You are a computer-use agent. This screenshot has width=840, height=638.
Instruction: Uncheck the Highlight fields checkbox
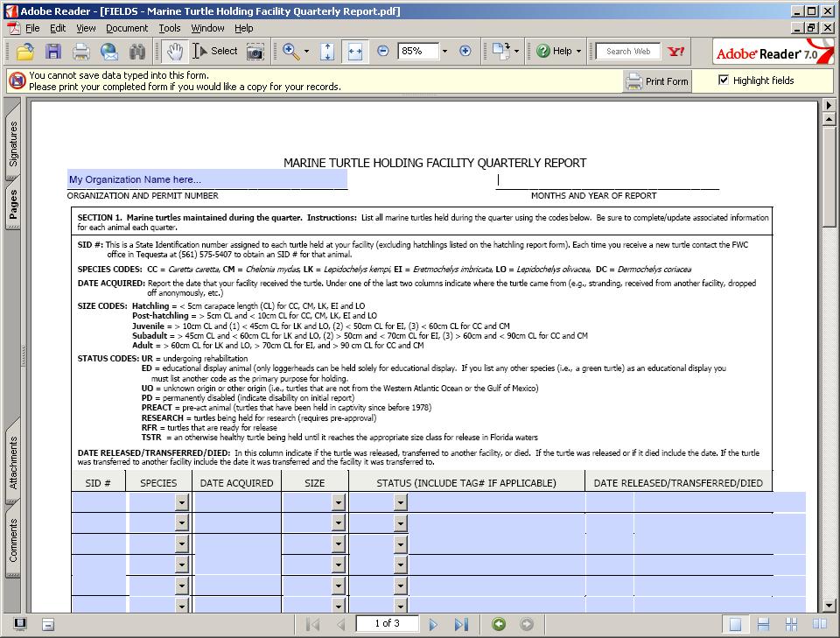tap(724, 80)
